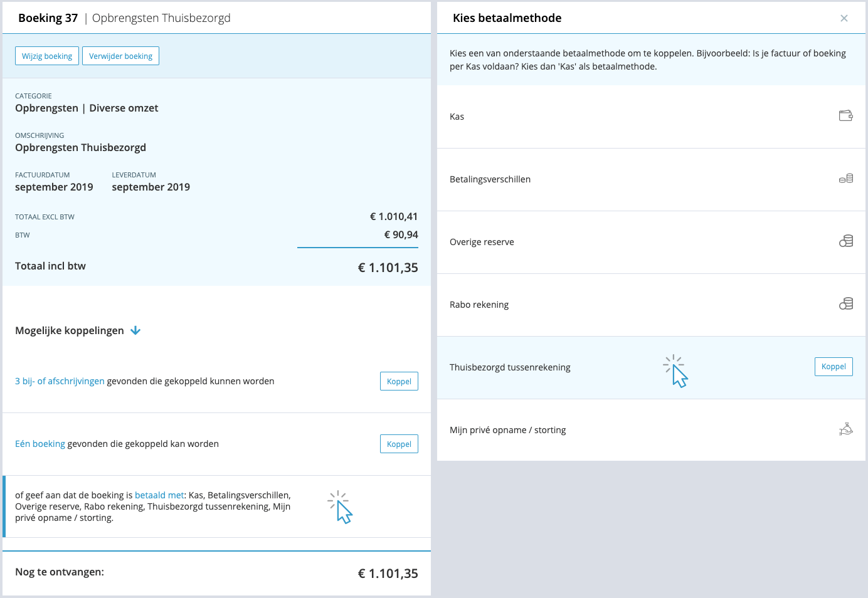Click the coin stack icon for Overige reserve
Screen dimensions: 868x598
click(846, 241)
